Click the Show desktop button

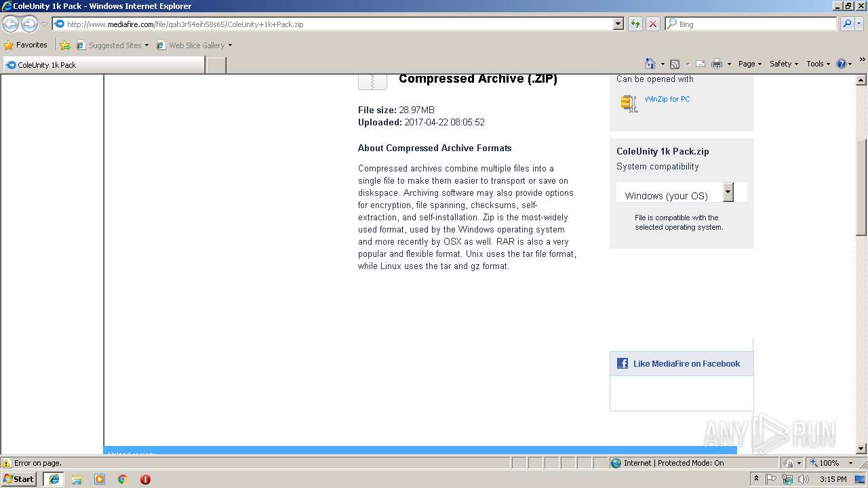860,479
